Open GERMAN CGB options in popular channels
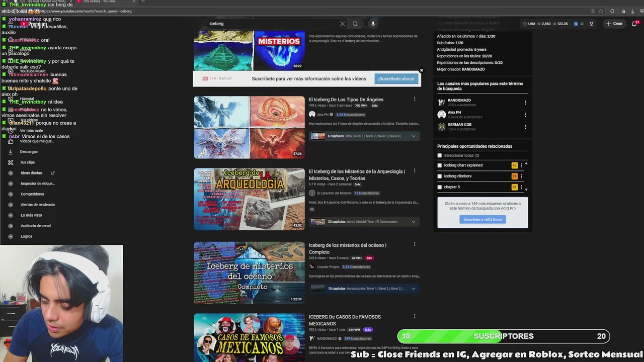Screen dimensions: 644x362 coord(525,127)
